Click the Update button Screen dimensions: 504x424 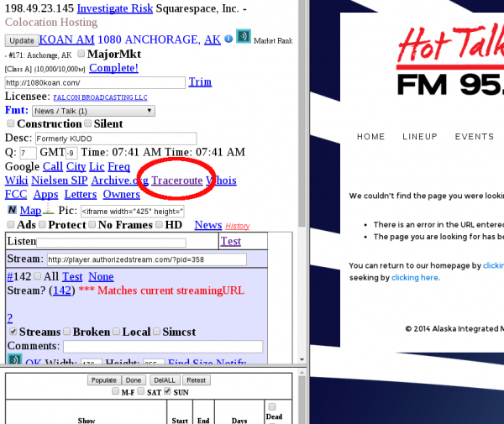click(22, 41)
